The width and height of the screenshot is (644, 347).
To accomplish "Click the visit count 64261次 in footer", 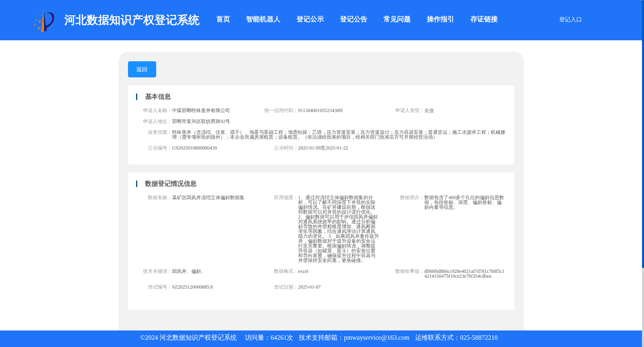I will [282, 338].
